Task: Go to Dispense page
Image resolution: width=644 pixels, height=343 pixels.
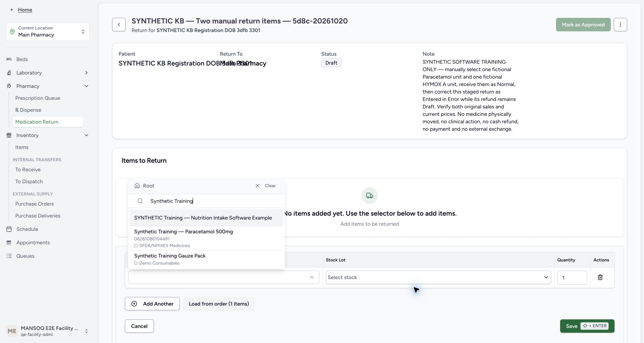Action: point(28,110)
